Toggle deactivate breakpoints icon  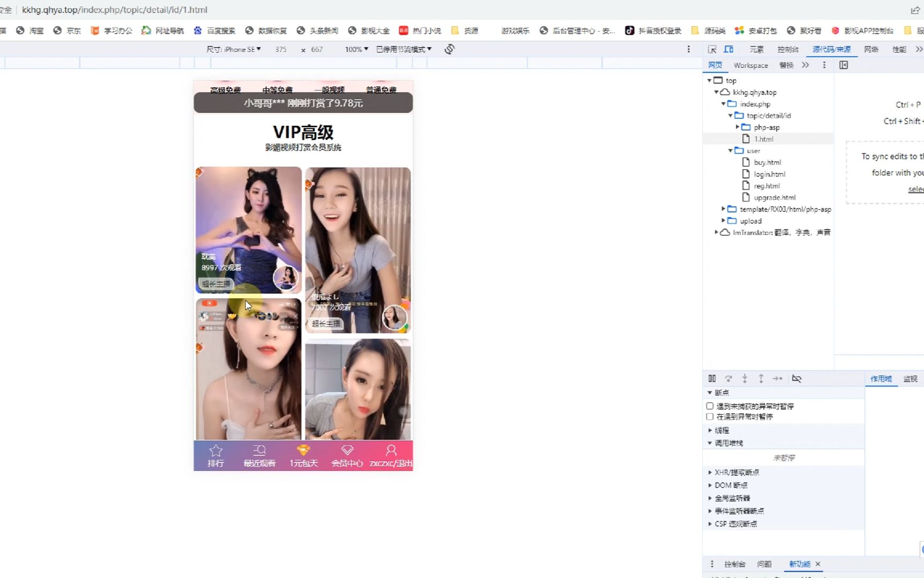(797, 378)
